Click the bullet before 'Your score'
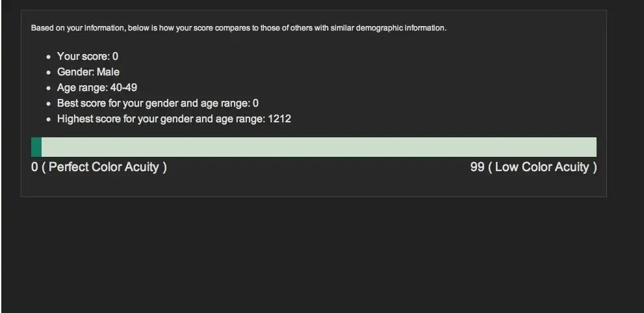This screenshot has height=313, width=644. (x=49, y=57)
